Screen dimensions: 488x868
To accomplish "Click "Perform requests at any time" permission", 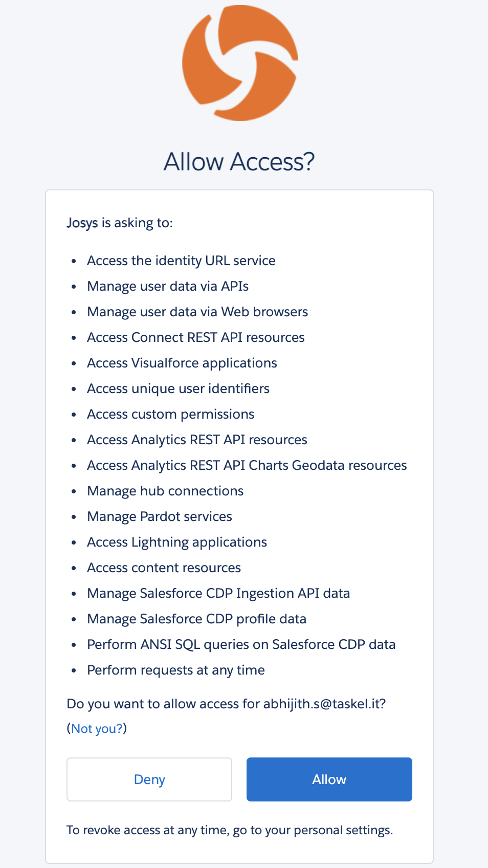I will point(176,670).
